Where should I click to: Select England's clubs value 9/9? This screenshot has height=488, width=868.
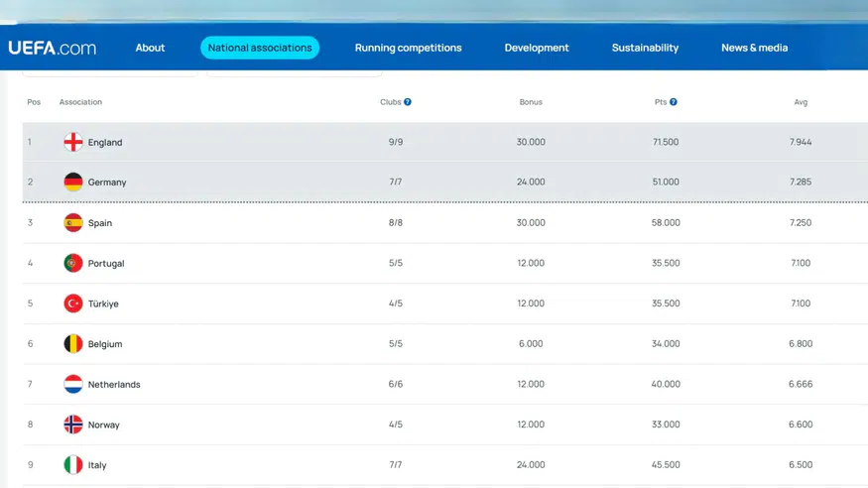395,142
